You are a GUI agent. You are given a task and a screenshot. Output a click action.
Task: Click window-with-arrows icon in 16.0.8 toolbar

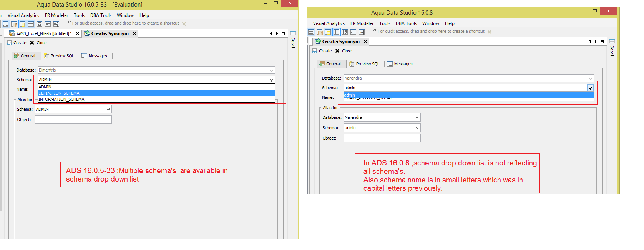pyautogui.click(x=345, y=32)
